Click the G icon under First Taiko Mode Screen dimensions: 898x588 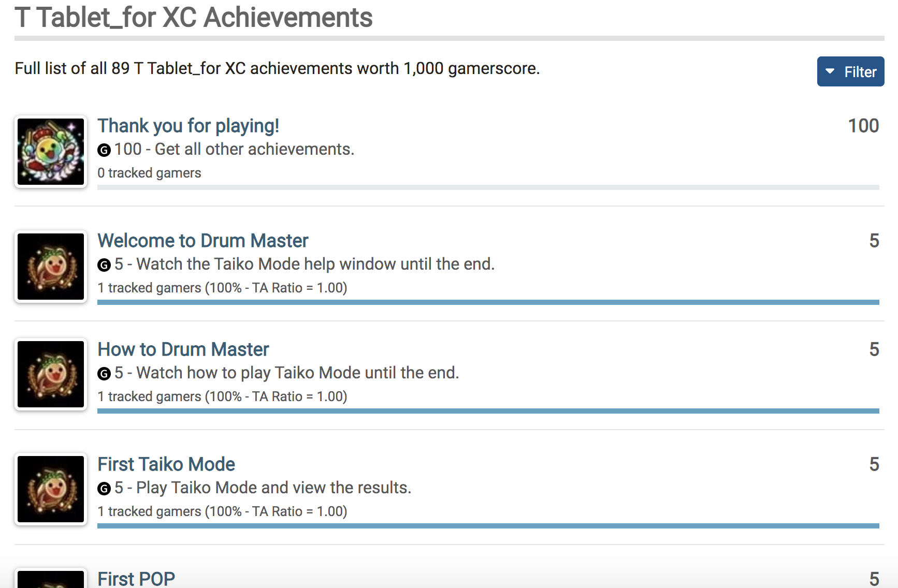click(x=104, y=488)
